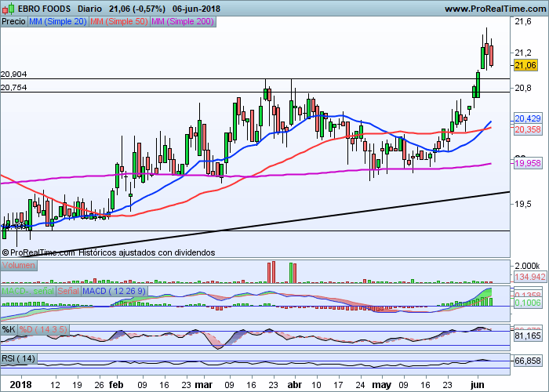
Task: Select the Precio indicator label
Action: (13, 21)
